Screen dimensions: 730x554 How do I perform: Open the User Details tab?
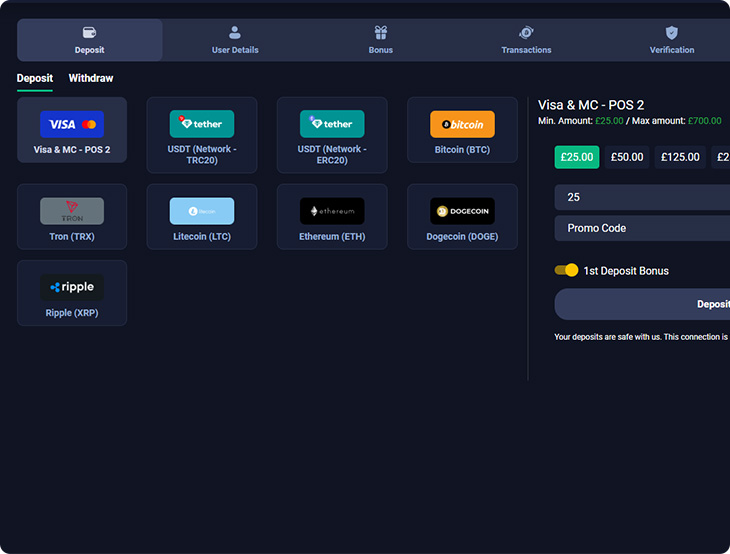(235, 40)
